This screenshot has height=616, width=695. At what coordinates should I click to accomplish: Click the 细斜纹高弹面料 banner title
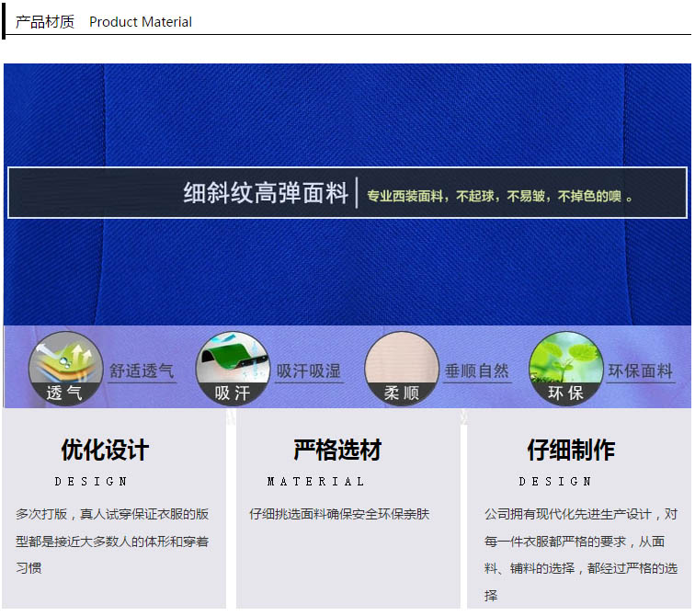(x=266, y=193)
